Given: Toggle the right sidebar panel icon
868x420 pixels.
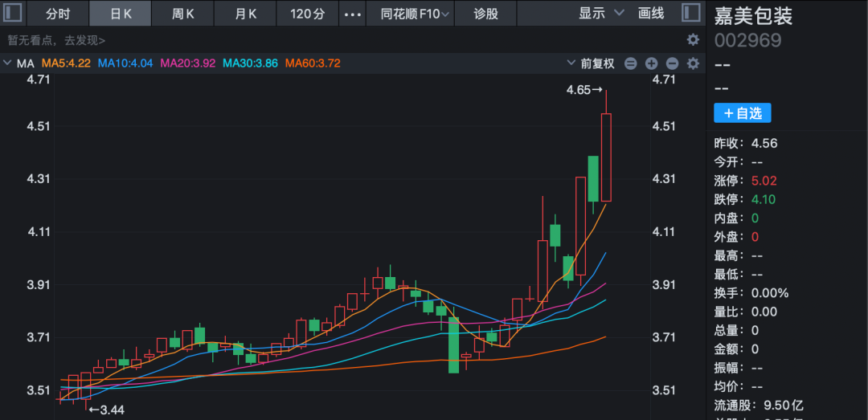Looking at the screenshot, I should point(690,13).
